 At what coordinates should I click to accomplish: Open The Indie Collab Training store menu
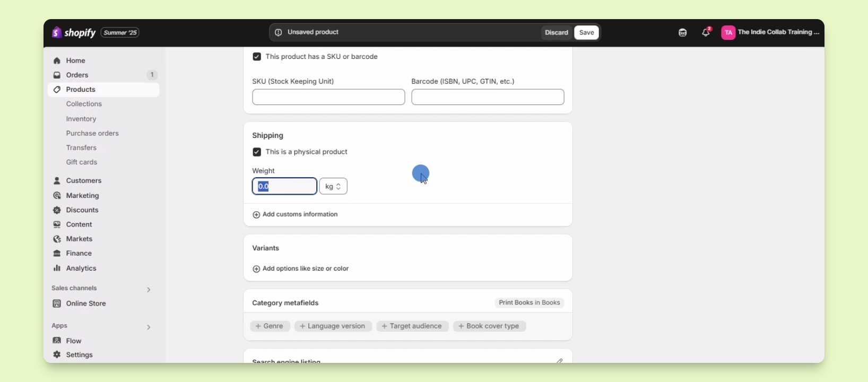[770, 32]
